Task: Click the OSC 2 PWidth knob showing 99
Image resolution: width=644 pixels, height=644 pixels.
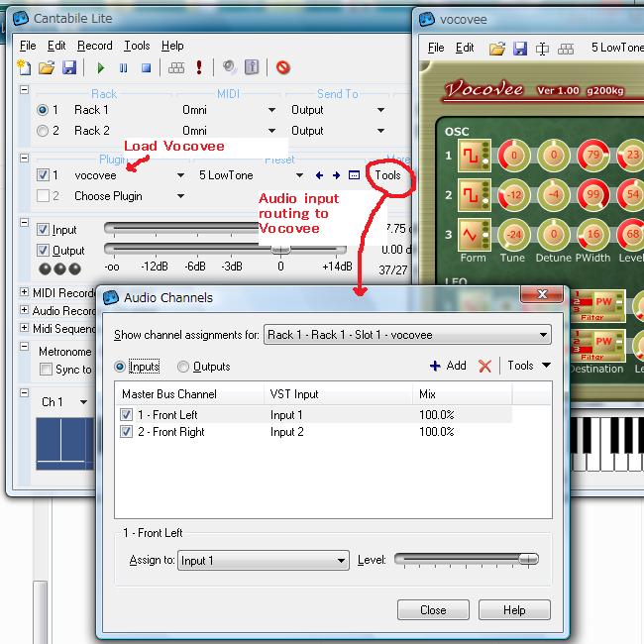Action: click(x=593, y=194)
